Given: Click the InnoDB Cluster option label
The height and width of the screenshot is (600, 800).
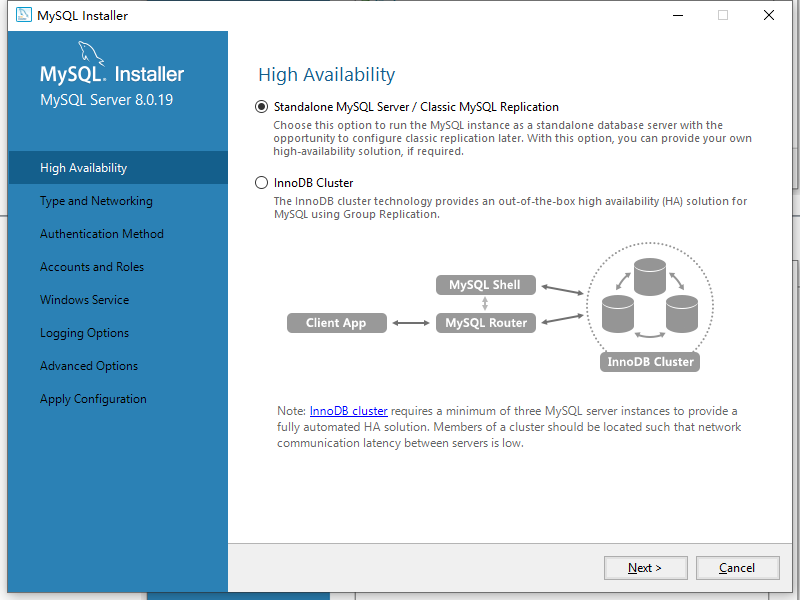Looking at the screenshot, I should tap(313, 183).
